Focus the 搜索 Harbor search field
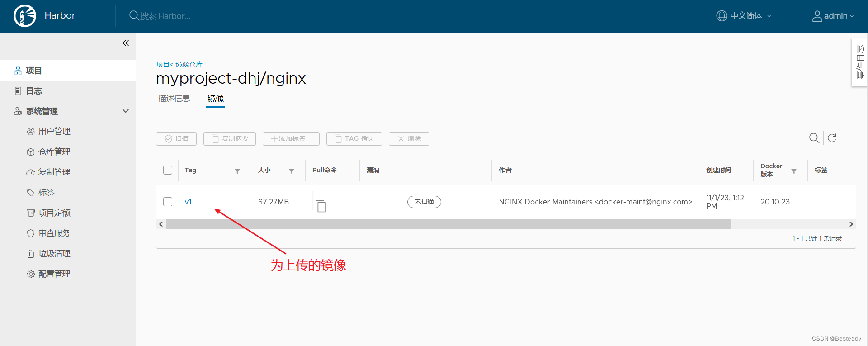Screen dimensions: 868x346 click(x=165, y=16)
